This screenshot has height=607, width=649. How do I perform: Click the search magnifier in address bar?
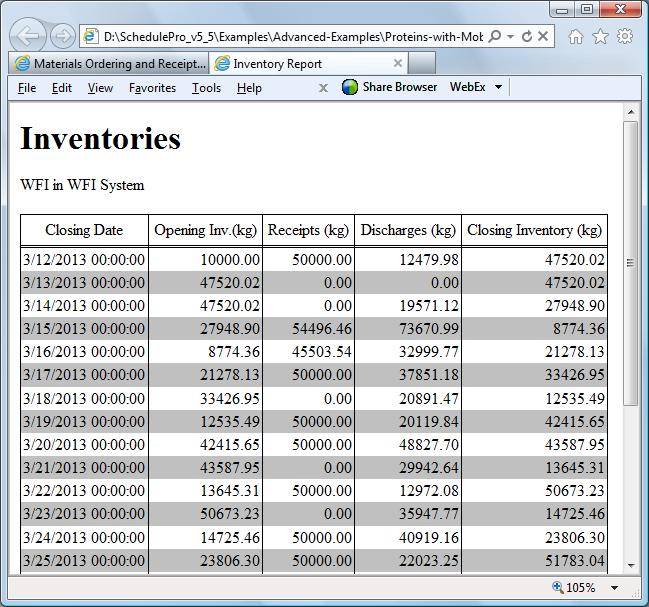[497, 37]
